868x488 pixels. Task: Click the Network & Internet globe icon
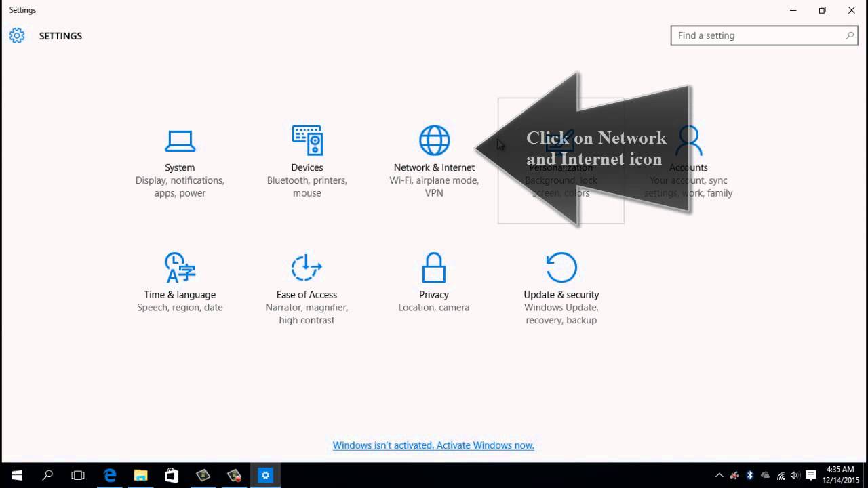(x=434, y=140)
